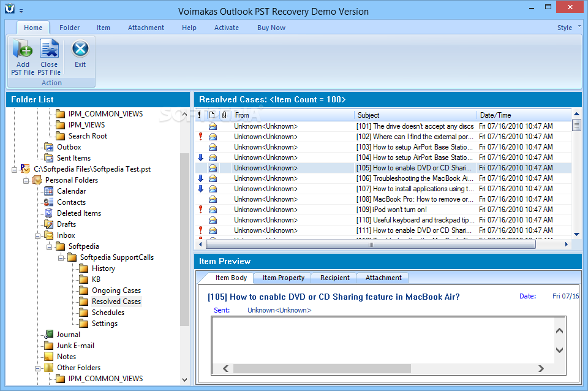Collapse the Softpedia folder node
Image resolution: width=588 pixels, height=391 pixels.
tap(49, 247)
